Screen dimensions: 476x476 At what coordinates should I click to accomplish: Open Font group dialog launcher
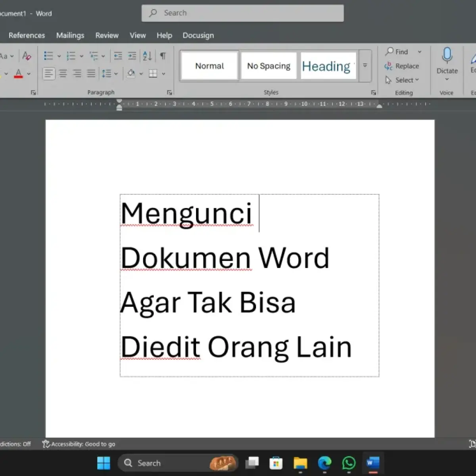click(x=33, y=93)
